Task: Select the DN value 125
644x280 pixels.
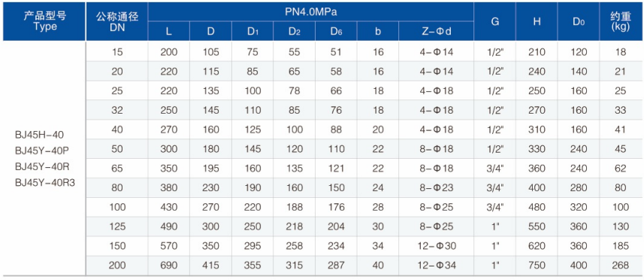Action: [117, 227]
